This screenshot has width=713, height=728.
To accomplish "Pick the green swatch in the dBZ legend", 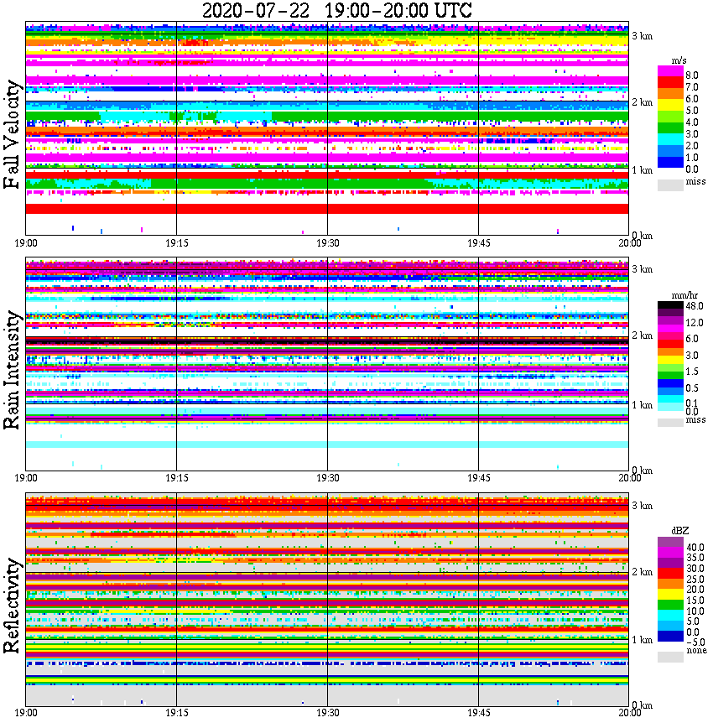I will click(670, 605).
